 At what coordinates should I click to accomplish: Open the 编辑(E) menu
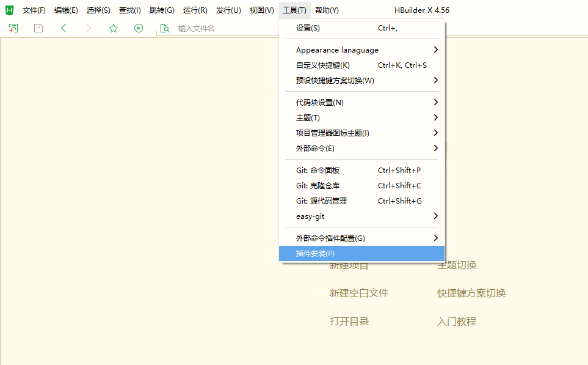click(x=66, y=10)
